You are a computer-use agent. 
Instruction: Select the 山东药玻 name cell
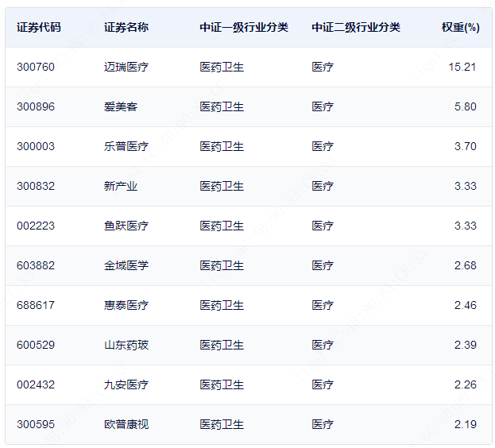pos(126,346)
